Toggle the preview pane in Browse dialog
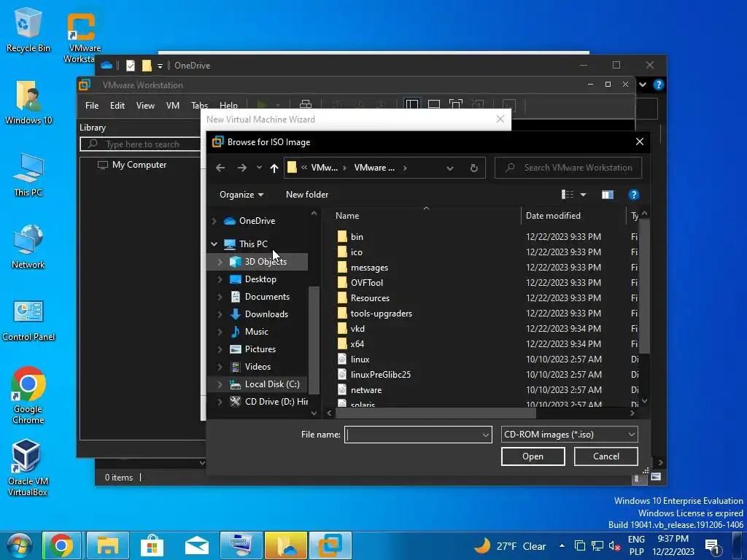 (607, 194)
